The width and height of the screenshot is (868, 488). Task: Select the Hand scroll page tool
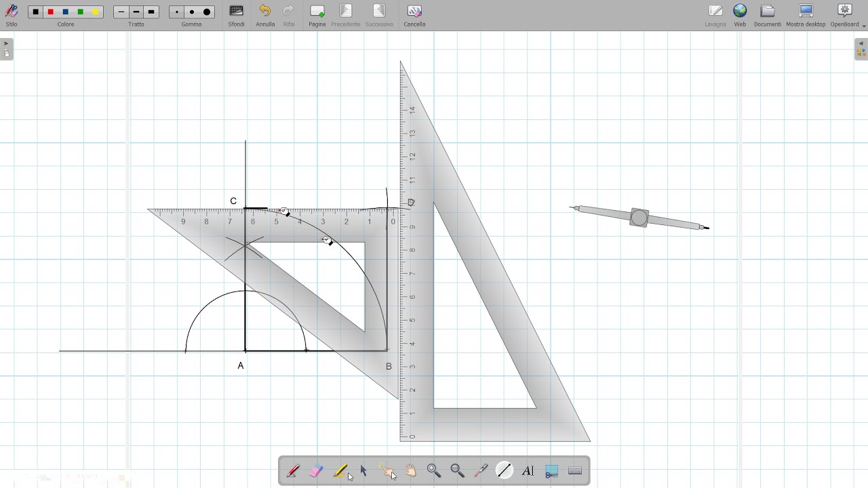[410, 470]
